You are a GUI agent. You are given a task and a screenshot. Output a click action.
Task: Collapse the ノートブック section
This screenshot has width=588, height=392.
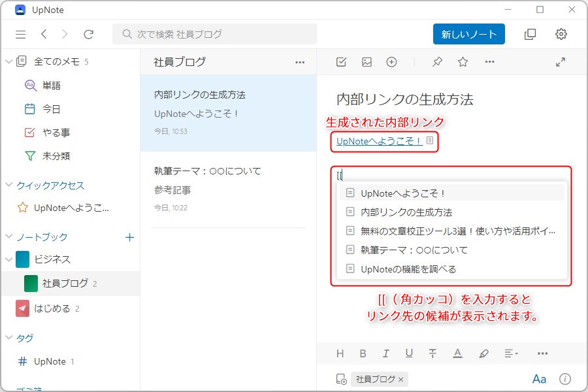8,237
